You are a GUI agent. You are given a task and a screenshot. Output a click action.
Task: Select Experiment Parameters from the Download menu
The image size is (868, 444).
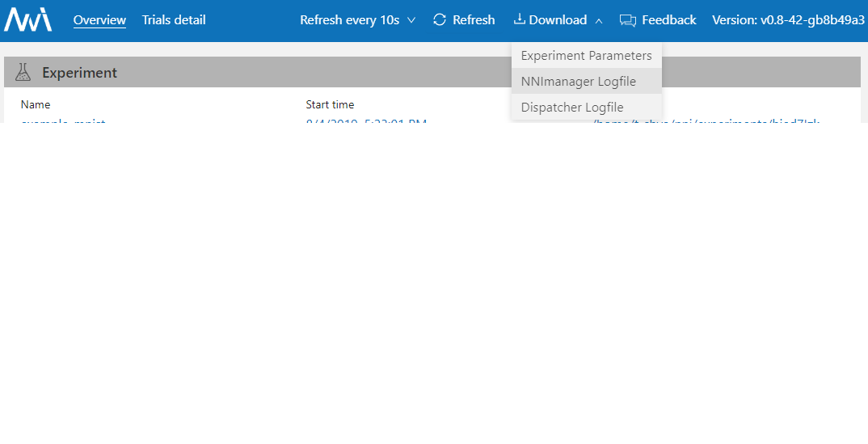click(x=586, y=56)
